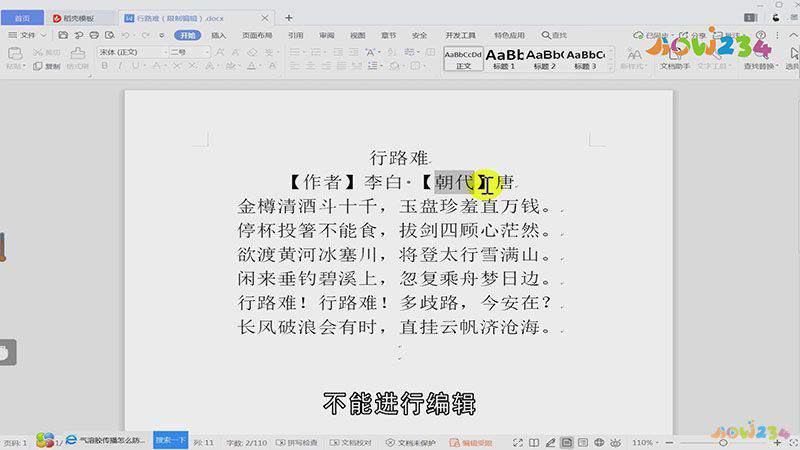Screen dimensions: 800x450
Task: Click the 拼写检查 status bar item
Action: point(297,442)
